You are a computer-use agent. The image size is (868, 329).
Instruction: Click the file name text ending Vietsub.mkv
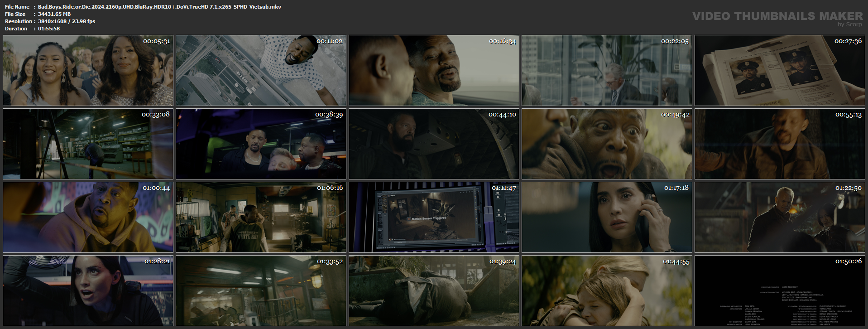[159, 7]
